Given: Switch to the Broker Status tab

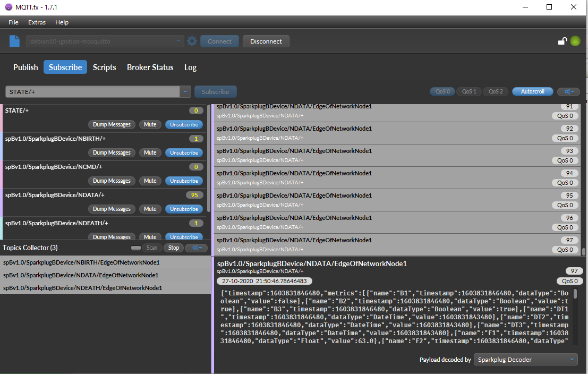Looking at the screenshot, I should [150, 67].
